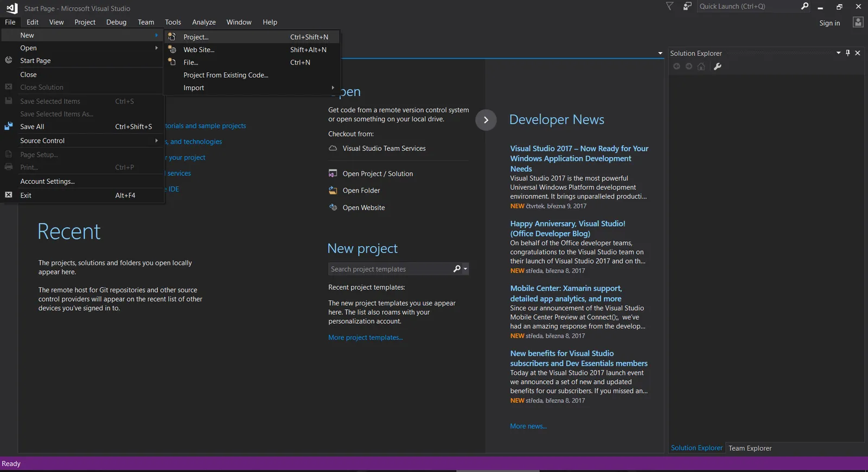Click the template search magnifier icon
868x472 pixels.
click(457, 269)
